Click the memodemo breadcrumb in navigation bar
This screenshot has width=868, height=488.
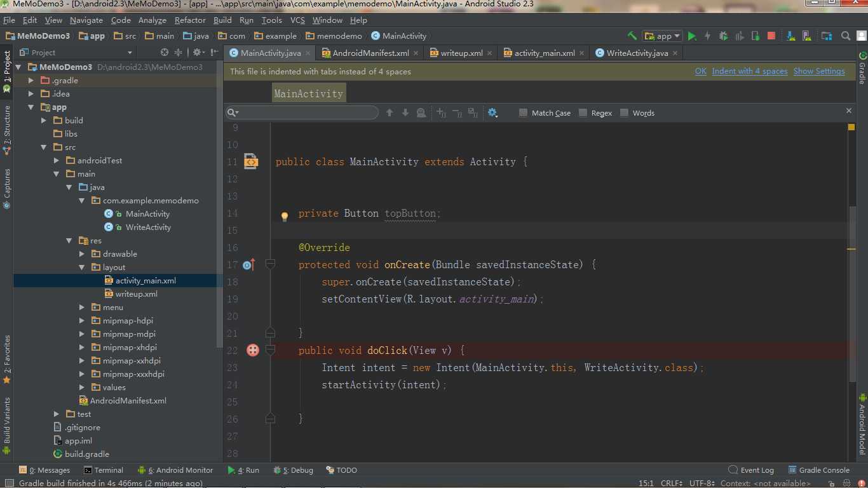pyautogui.click(x=334, y=36)
